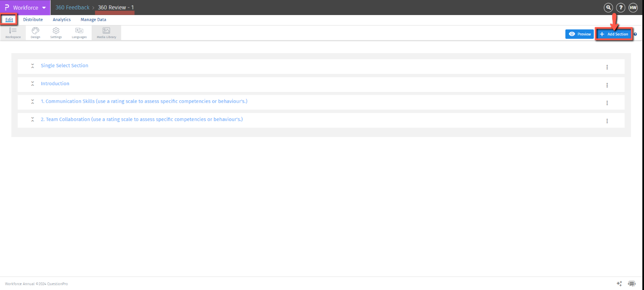Preview the 360 Review survey
Image resolution: width=644 pixels, height=290 pixels.
(579, 34)
